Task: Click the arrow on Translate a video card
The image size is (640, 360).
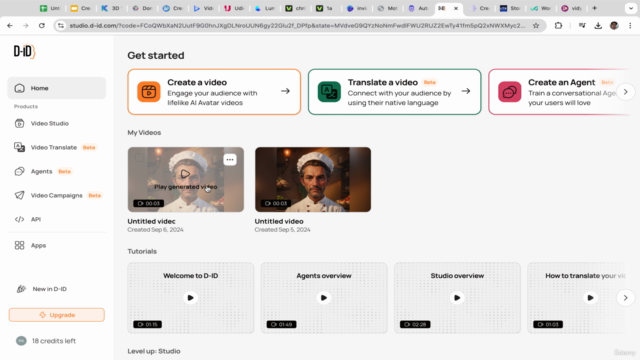Action: (466, 91)
